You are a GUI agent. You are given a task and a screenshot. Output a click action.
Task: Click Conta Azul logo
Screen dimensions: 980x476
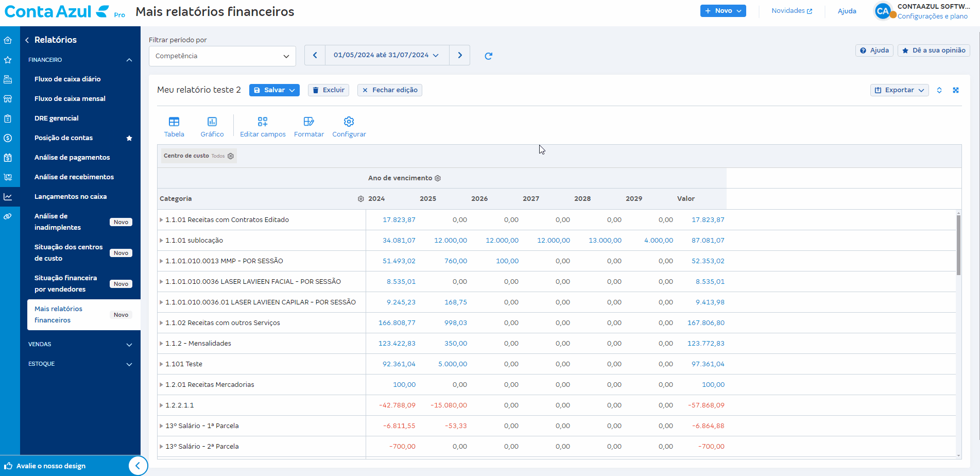coord(57,11)
